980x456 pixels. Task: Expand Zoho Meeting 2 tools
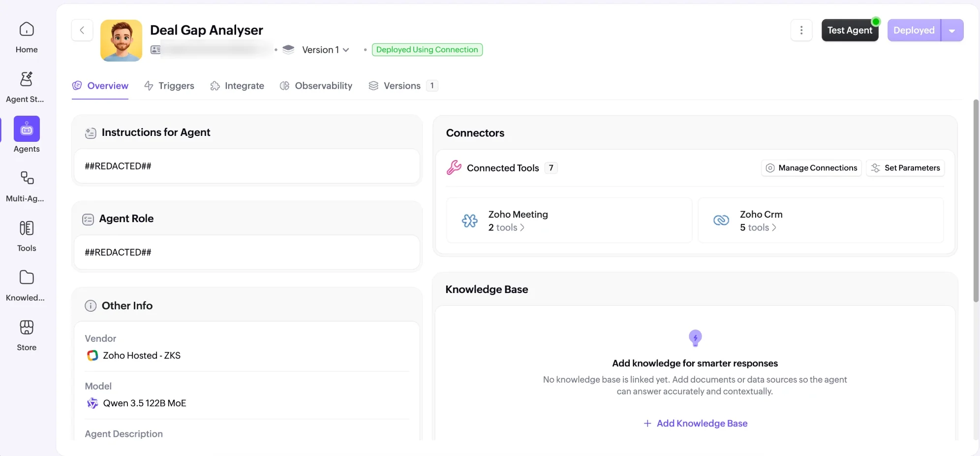click(x=506, y=228)
